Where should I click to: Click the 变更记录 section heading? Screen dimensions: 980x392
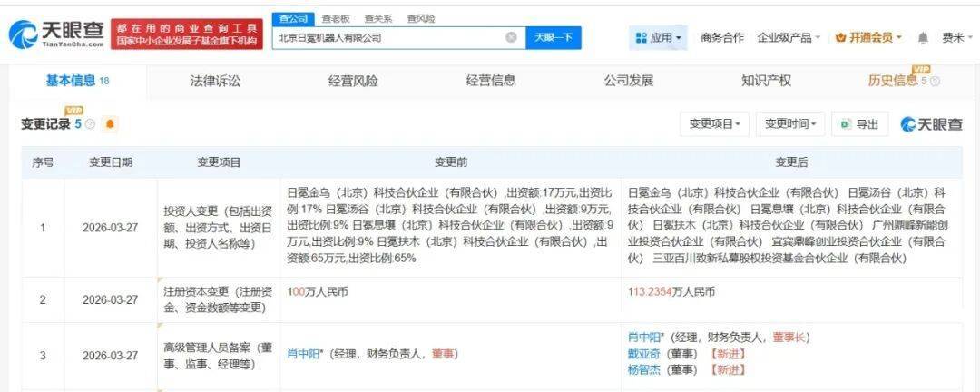45,124
